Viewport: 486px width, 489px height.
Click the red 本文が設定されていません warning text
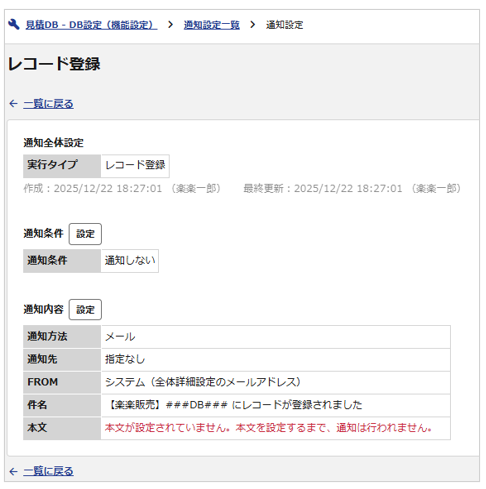(268, 428)
